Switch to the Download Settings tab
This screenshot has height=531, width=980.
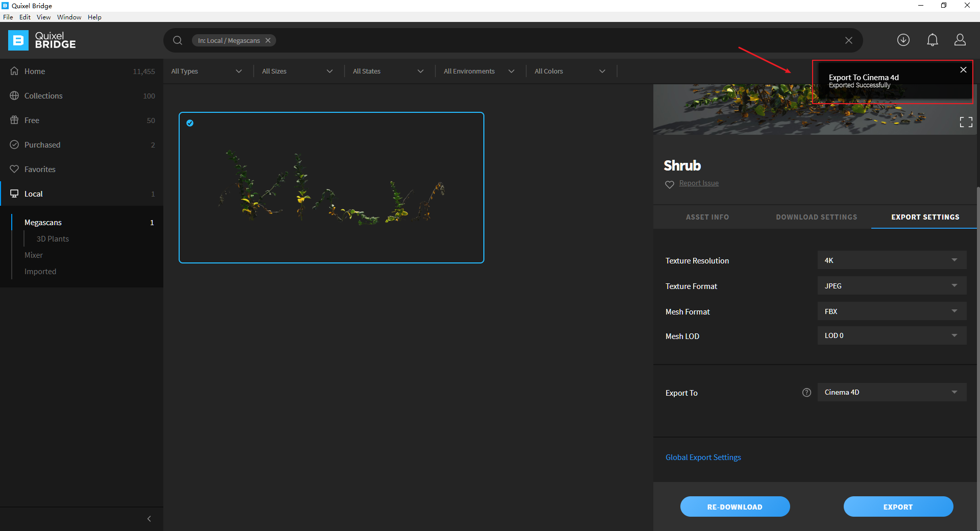[817, 217]
